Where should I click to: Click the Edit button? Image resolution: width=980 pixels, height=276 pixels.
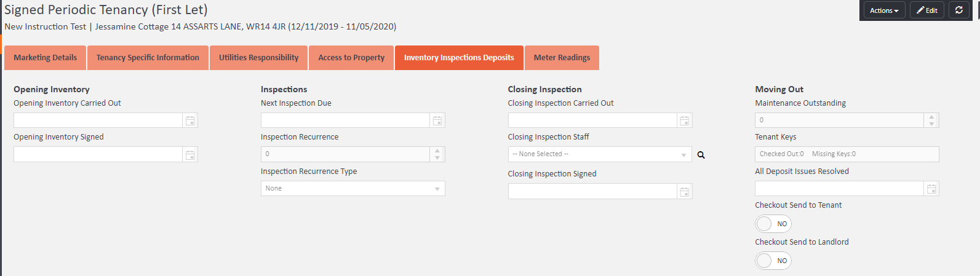tap(926, 10)
